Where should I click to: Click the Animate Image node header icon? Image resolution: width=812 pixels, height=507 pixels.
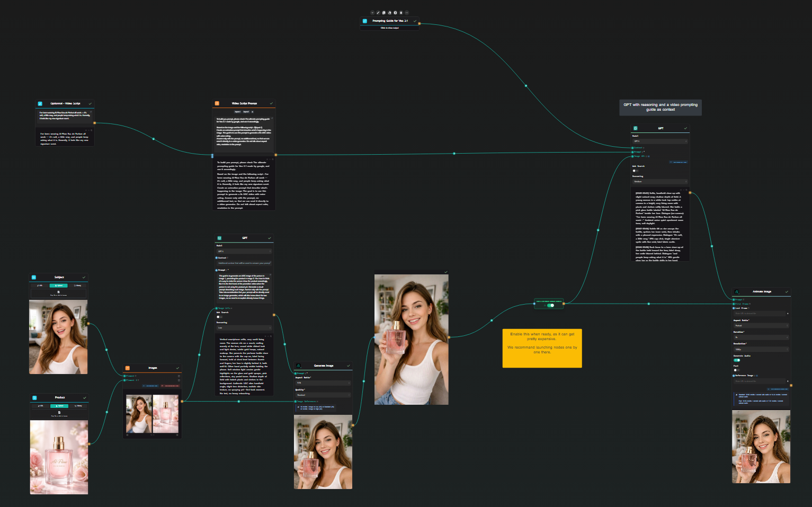click(x=737, y=292)
